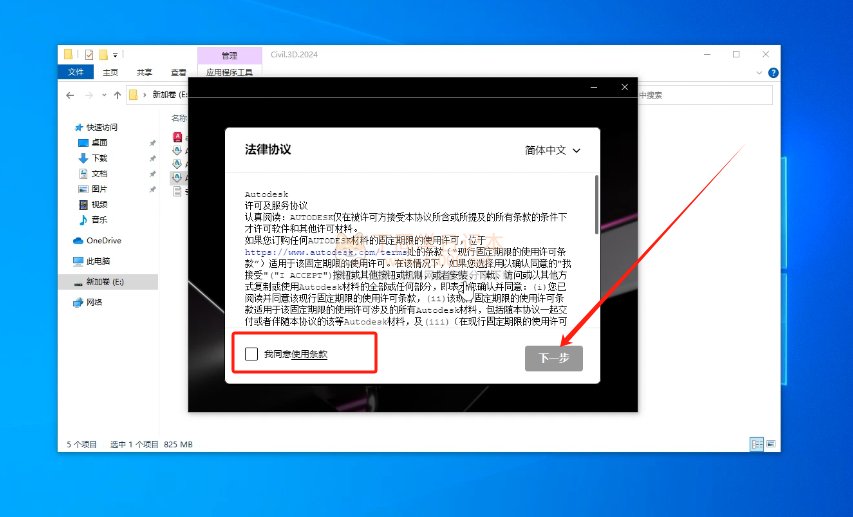The image size is (853, 517).
Task: Click the new folder quick access icon
Action: pos(103,54)
